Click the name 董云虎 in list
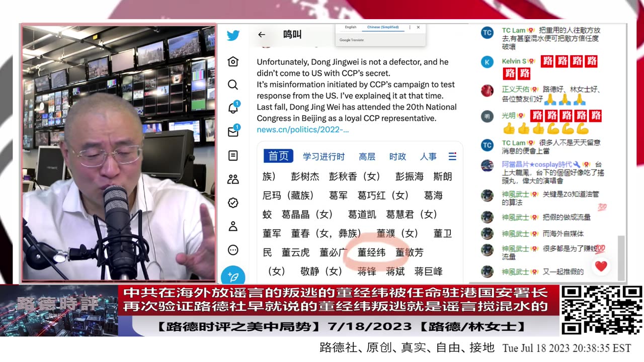This screenshot has width=644, height=362. (295, 252)
